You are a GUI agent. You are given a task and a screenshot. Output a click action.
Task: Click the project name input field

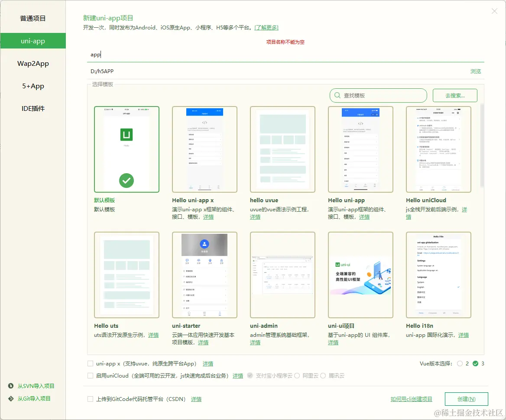pyautogui.click(x=285, y=55)
